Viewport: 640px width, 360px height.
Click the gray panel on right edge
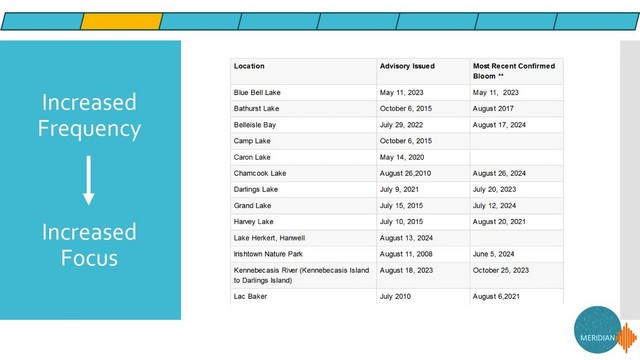click(x=630, y=180)
